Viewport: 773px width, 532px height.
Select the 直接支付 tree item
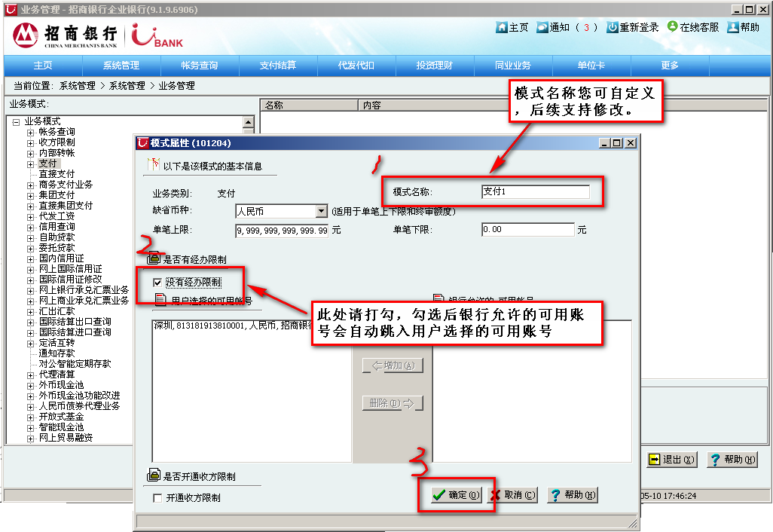[57, 174]
